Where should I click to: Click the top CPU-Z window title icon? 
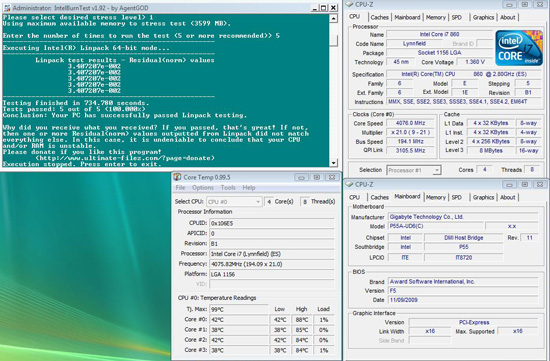tap(349, 4)
